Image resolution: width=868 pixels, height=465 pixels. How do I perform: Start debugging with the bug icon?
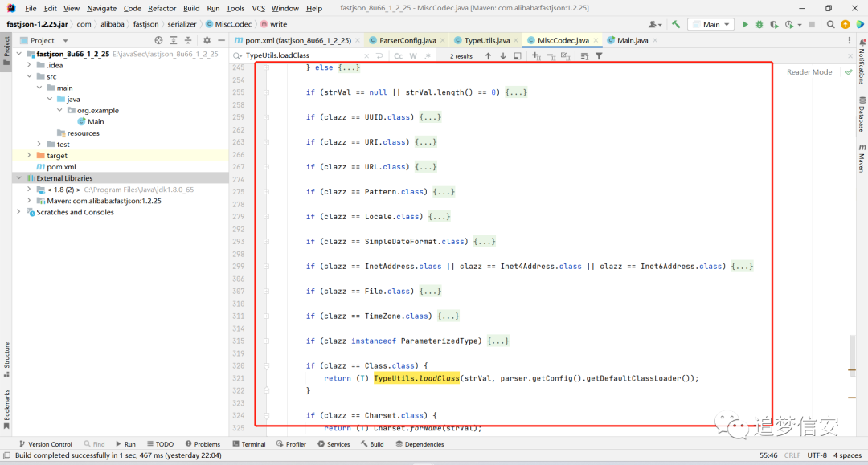pyautogui.click(x=759, y=24)
